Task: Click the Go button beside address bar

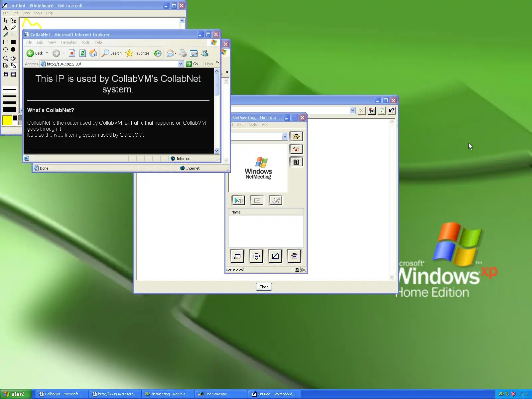Action: (x=192, y=64)
